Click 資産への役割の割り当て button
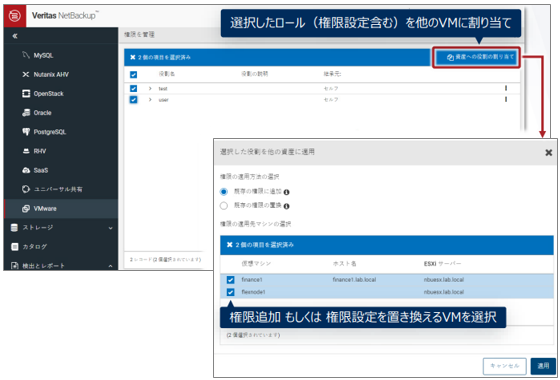The image size is (560, 380). 476,57
